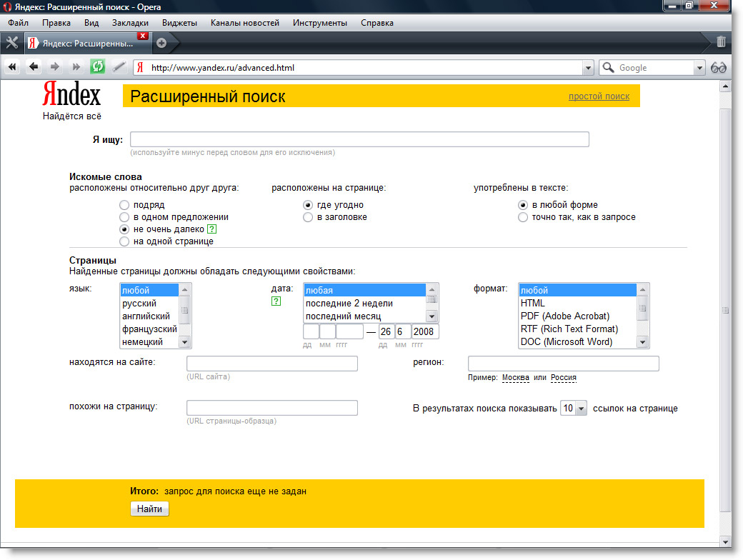Select 'точно так, как в запросе' radio
Viewport: 743px width, 560px height.
coord(523,217)
